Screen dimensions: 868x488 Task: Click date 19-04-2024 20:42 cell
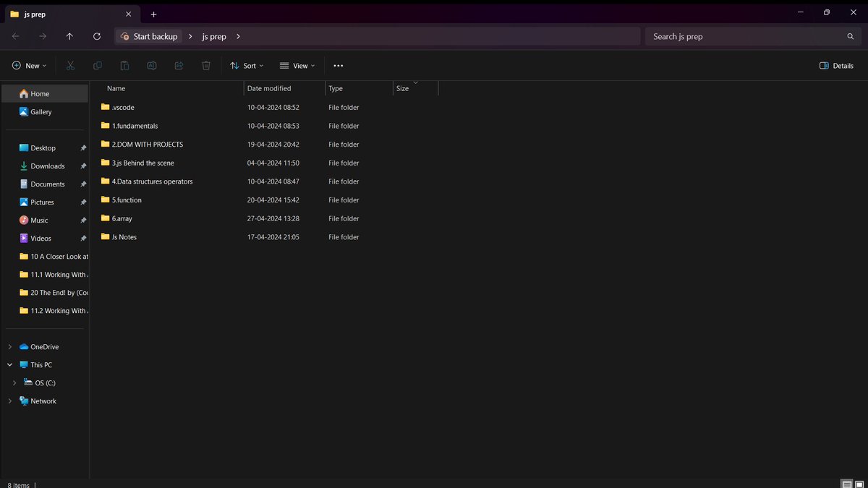pos(273,145)
